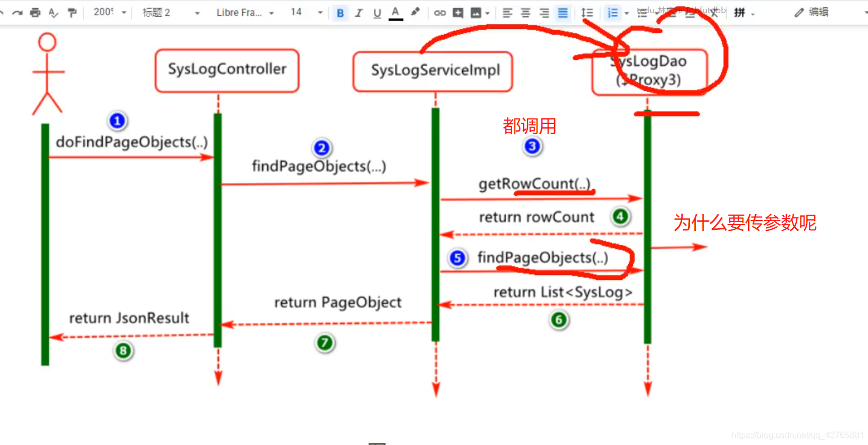Print the document with the printer icon

pyautogui.click(x=35, y=12)
